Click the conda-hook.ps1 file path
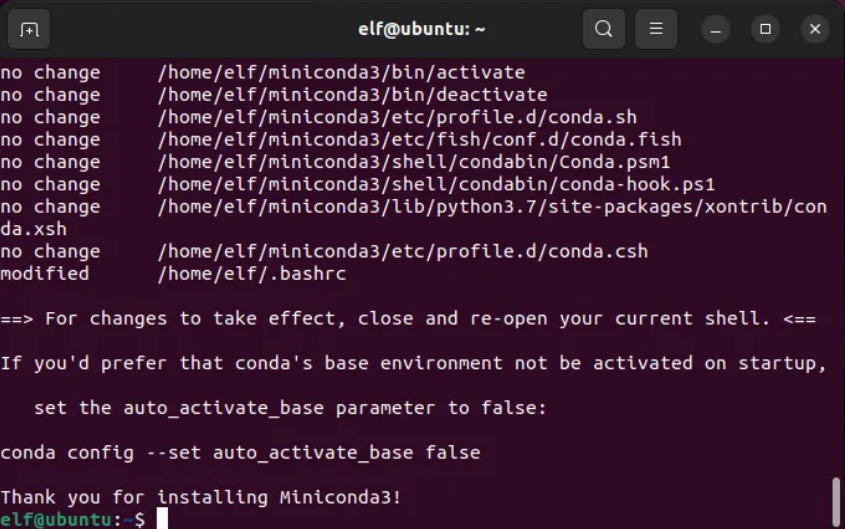 436,185
